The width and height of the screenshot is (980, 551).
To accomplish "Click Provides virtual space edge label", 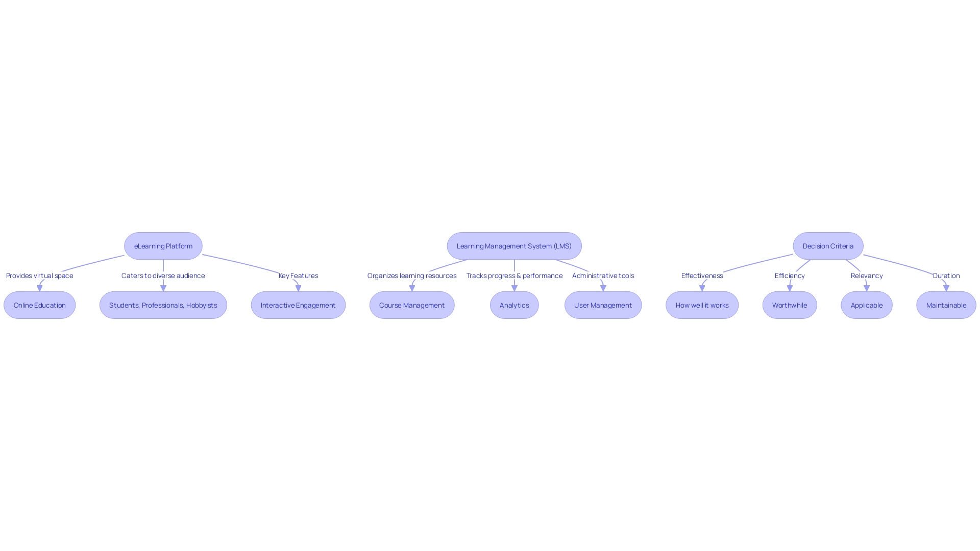I will pos(39,274).
